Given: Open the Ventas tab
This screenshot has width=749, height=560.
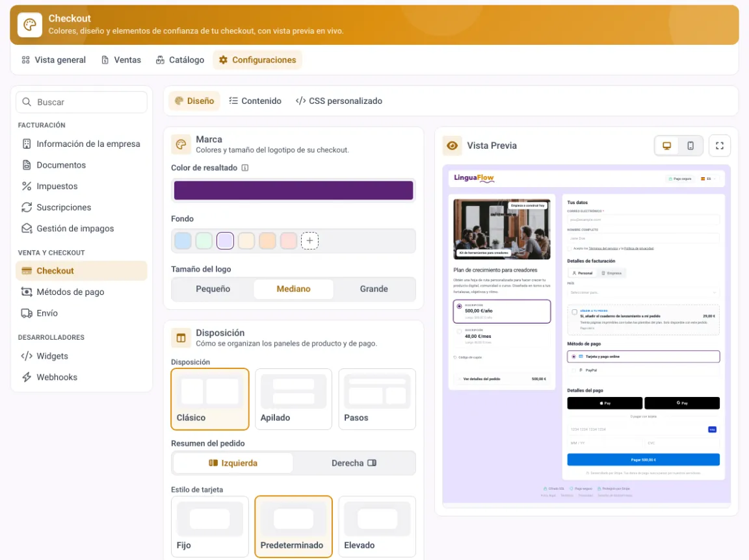Looking at the screenshot, I should [x=122, y=60].
